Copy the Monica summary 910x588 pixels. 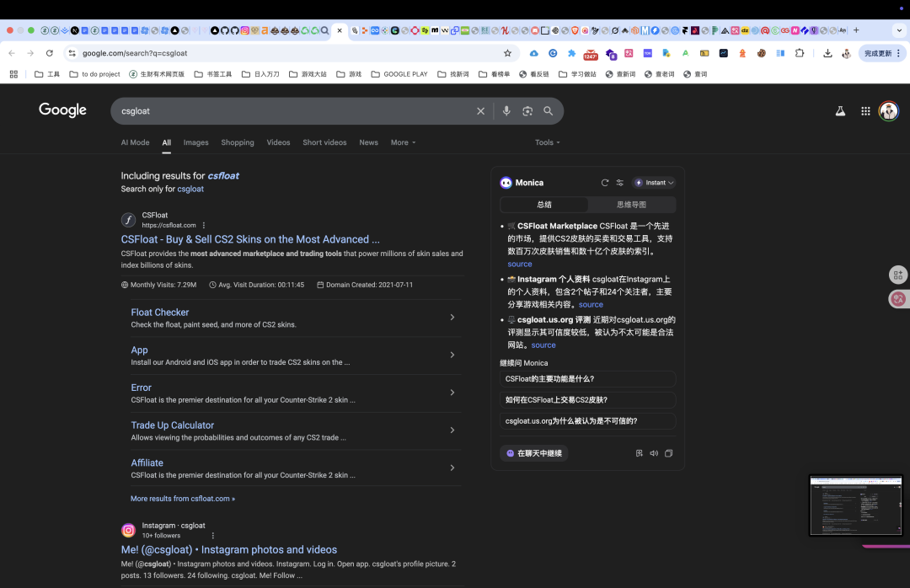[668, 453]
